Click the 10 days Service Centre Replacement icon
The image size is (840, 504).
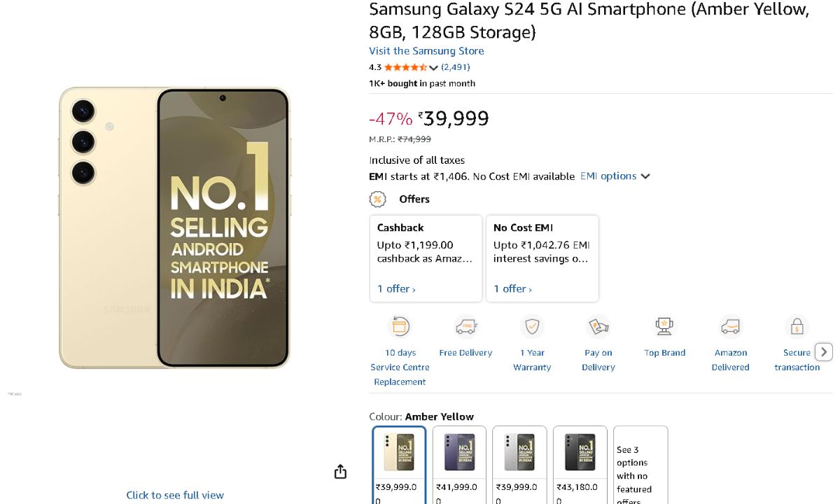pos(399,326)
